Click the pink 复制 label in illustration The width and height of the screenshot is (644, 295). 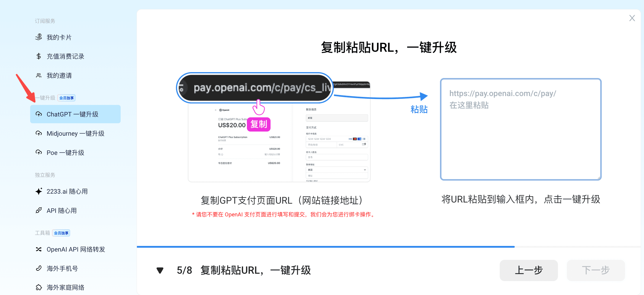tap(259, 124)
